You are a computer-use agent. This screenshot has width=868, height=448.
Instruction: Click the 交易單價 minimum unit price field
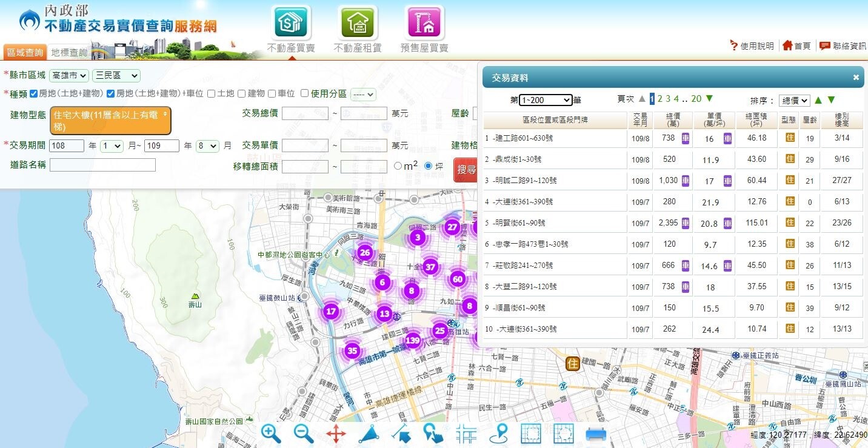click(x=305, y=146)
